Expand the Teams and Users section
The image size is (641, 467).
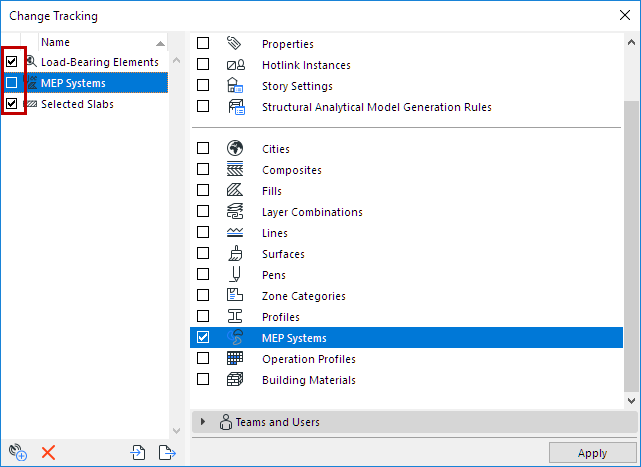[203, 422]
